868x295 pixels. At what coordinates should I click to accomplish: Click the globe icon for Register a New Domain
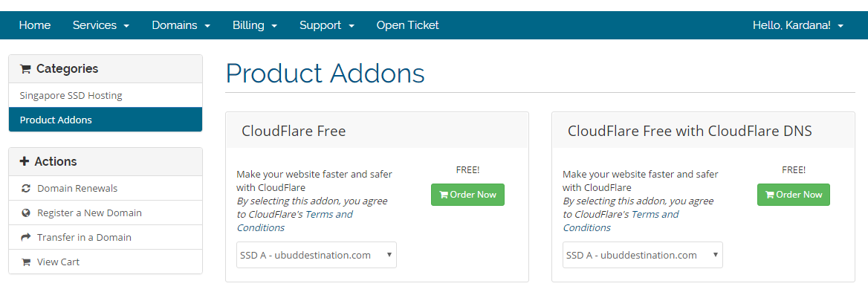click(x=25, y=213)
